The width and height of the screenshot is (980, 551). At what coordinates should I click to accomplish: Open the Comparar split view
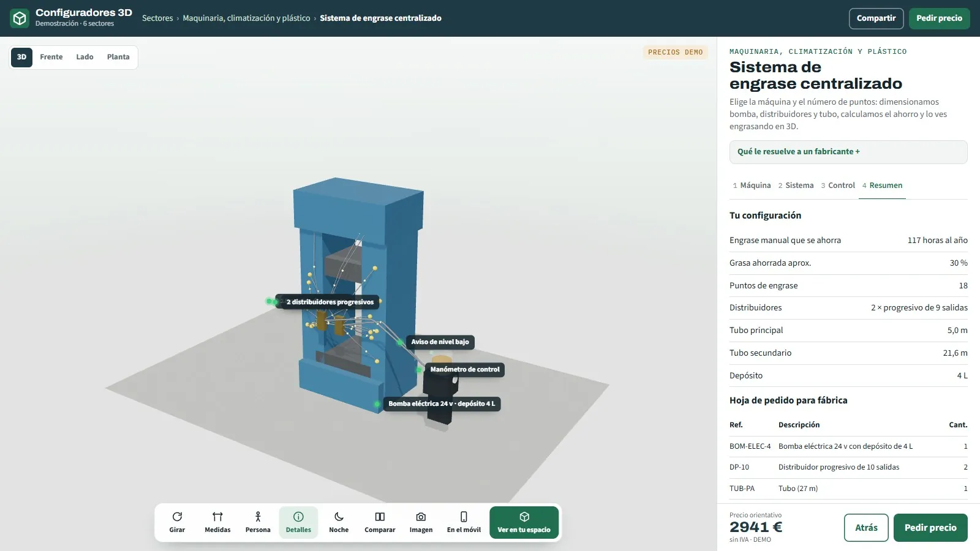[x=380, y=522]
